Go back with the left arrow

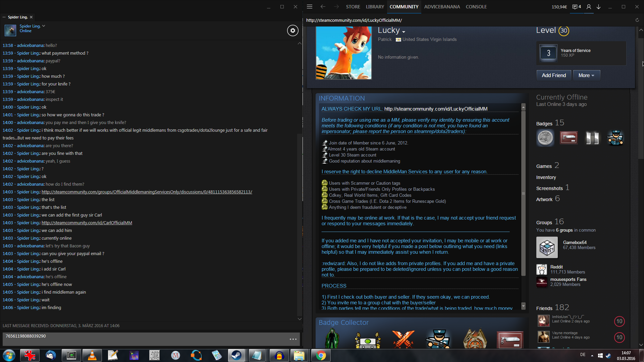click(323, 7)
